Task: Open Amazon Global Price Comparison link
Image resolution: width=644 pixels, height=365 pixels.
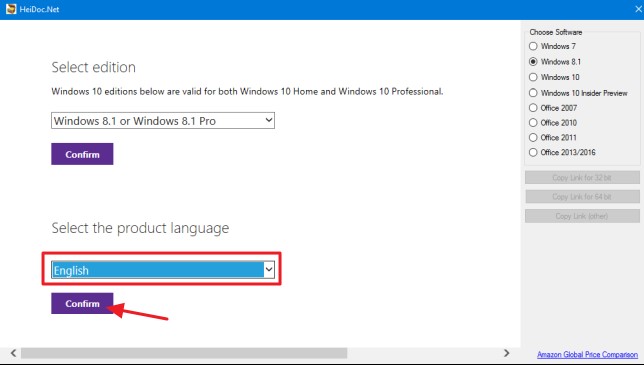Action: (x=587, y=355)
